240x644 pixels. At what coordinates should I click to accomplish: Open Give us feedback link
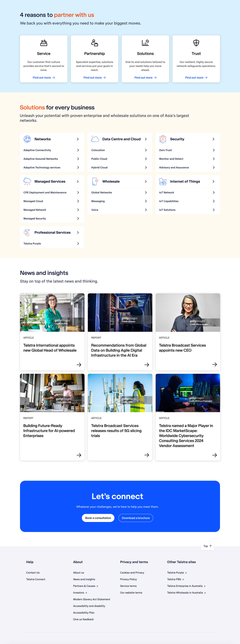coord(83,619)
